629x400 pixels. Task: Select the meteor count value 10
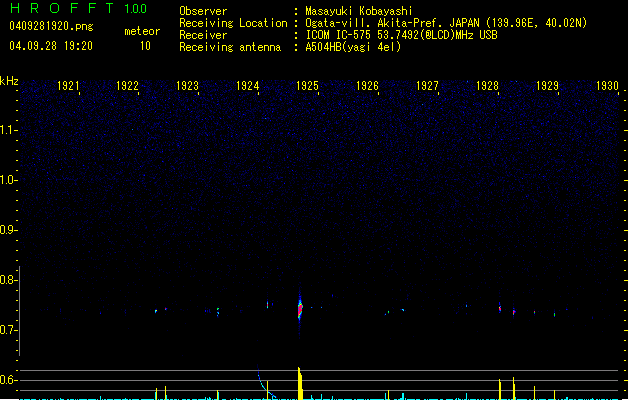tap(145, 46)
